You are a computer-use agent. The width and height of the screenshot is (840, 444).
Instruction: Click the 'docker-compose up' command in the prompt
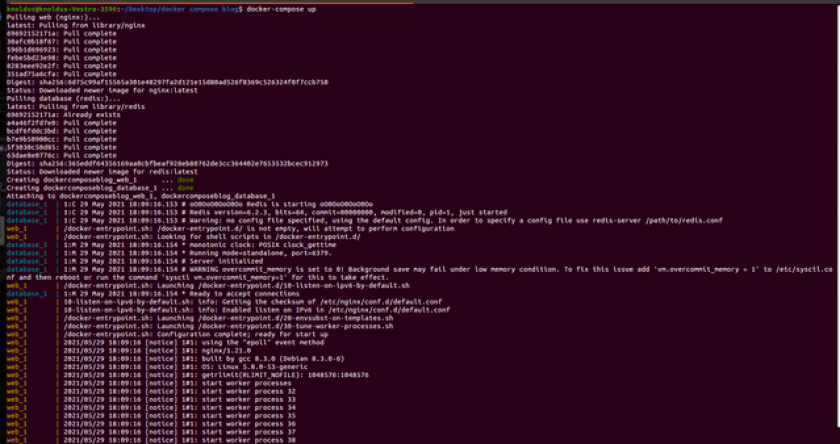pyautogui.click(x=281, y=10)
